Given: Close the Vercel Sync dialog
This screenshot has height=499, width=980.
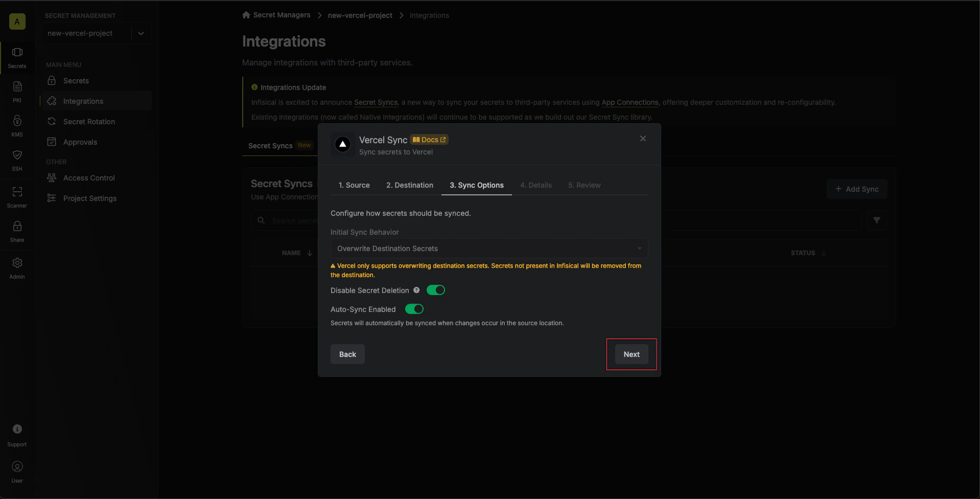Looking at the screenshot, I should (643, 139).
